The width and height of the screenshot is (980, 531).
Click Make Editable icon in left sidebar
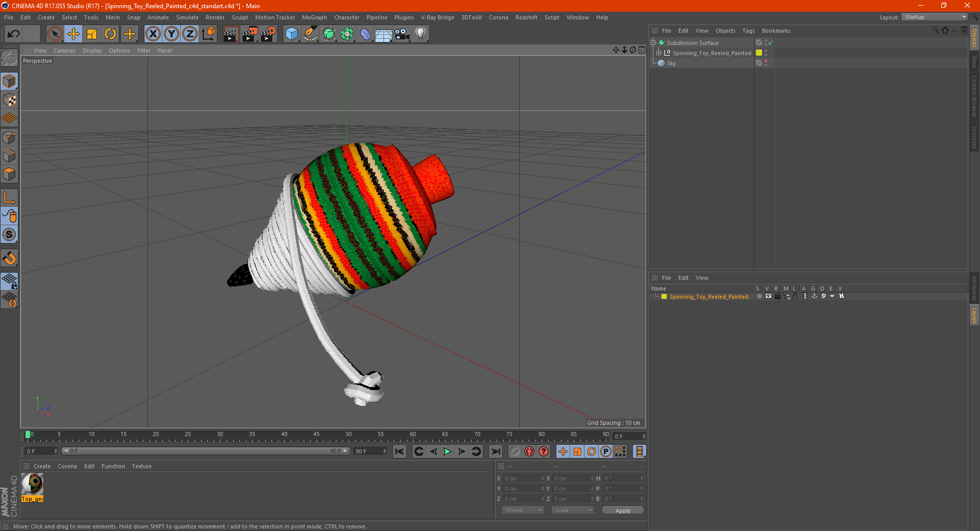pyautogui.click(x=9, y=58)
